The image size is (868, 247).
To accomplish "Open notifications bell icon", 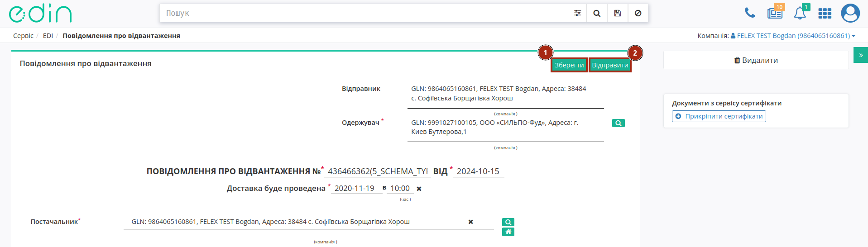I will 800,13.
